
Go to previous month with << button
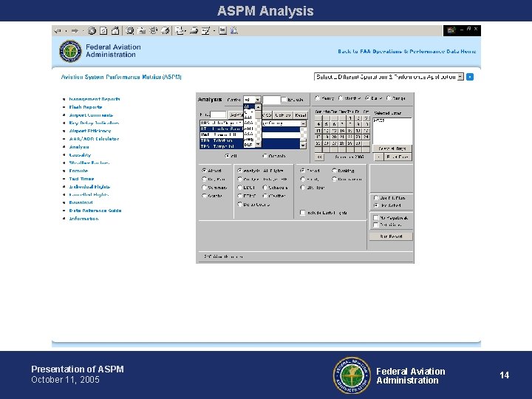tap(319, 157)
